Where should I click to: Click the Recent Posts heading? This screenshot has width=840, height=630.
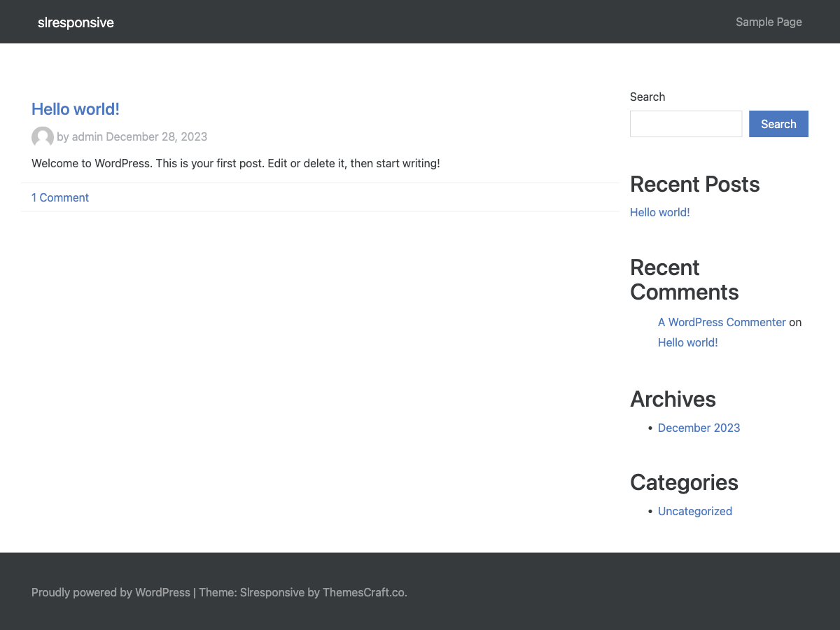click(694, 184)
